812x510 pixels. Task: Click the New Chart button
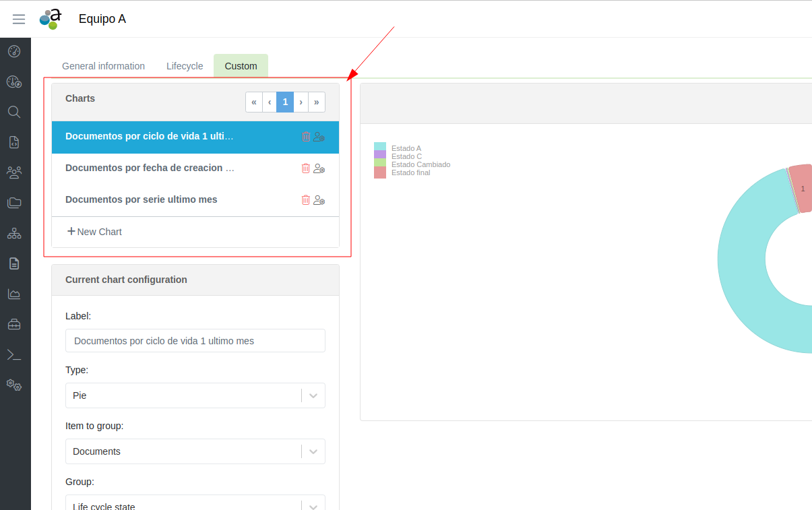(x=94, y=232)
